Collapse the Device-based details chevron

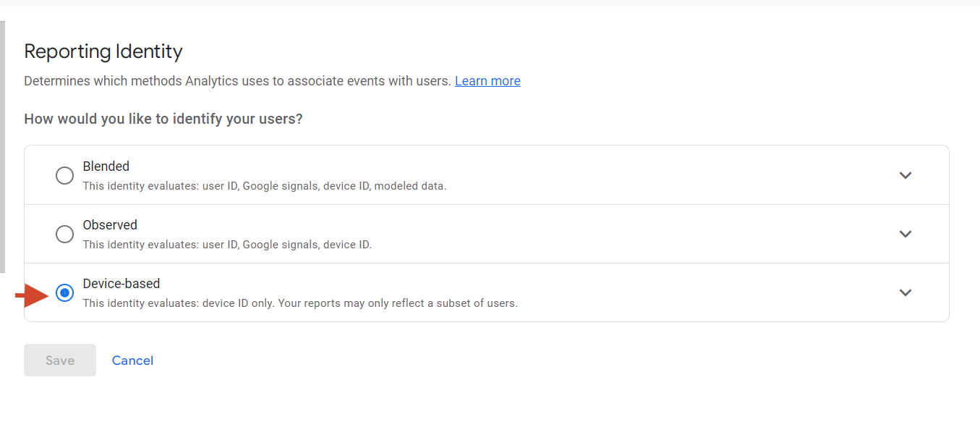click(905, 292)
